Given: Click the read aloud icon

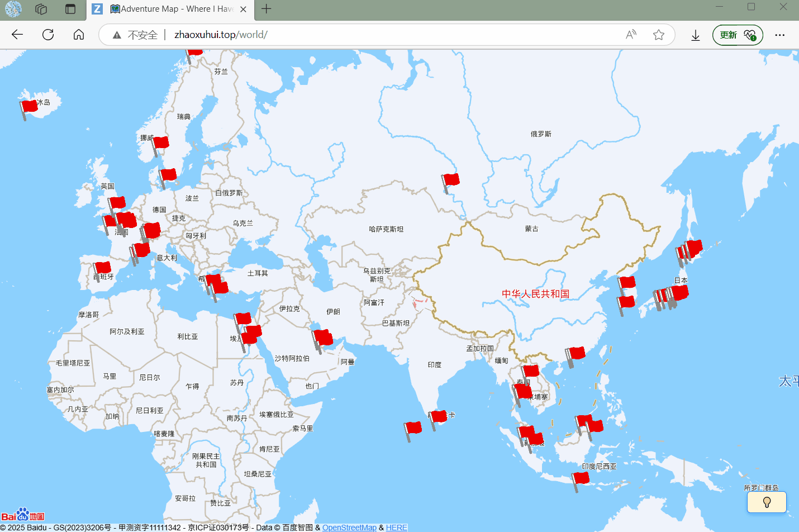Looking at the screenshot, I should 631,35.
